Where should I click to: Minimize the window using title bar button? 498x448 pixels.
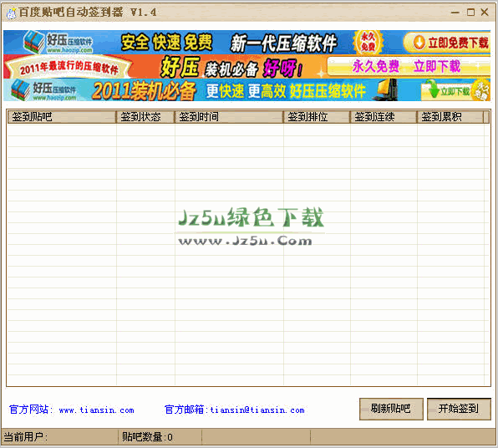455,13
